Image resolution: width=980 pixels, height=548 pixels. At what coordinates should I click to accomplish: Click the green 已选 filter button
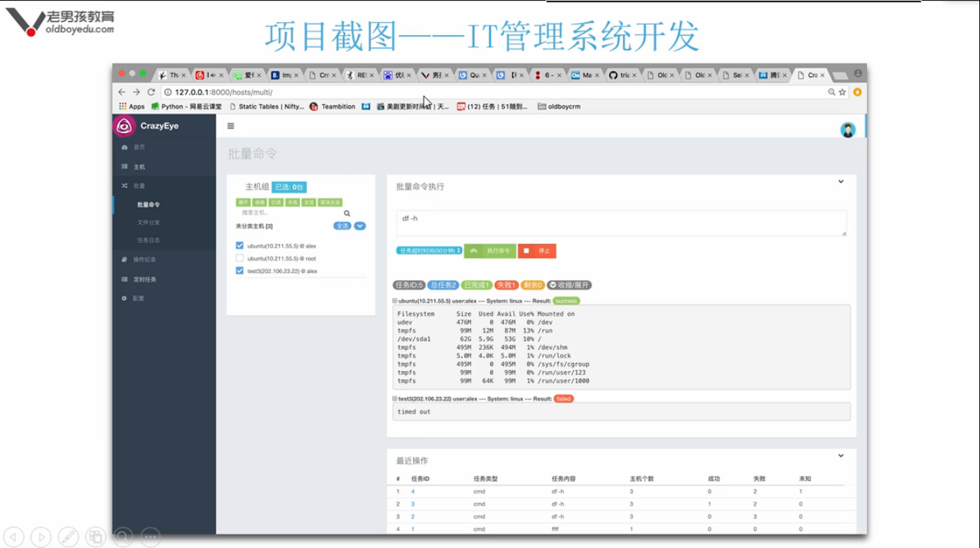click(276, 203)
